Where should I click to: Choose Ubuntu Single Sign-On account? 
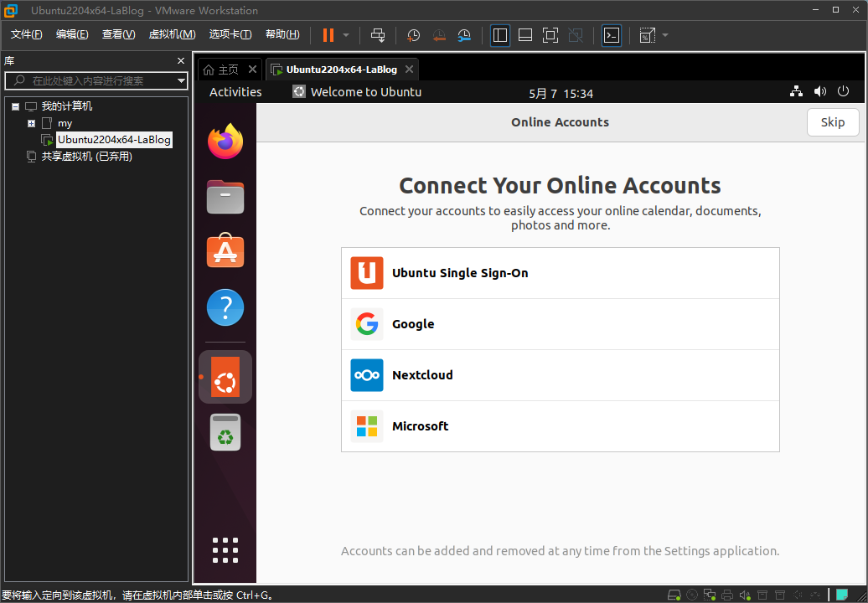tap(561, 273)
